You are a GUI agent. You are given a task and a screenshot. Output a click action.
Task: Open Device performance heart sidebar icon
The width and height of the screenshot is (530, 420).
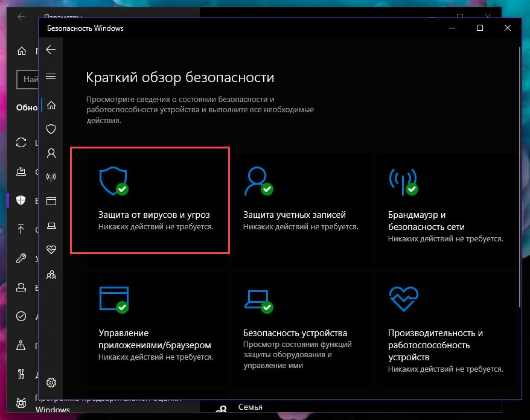[51, 250]
